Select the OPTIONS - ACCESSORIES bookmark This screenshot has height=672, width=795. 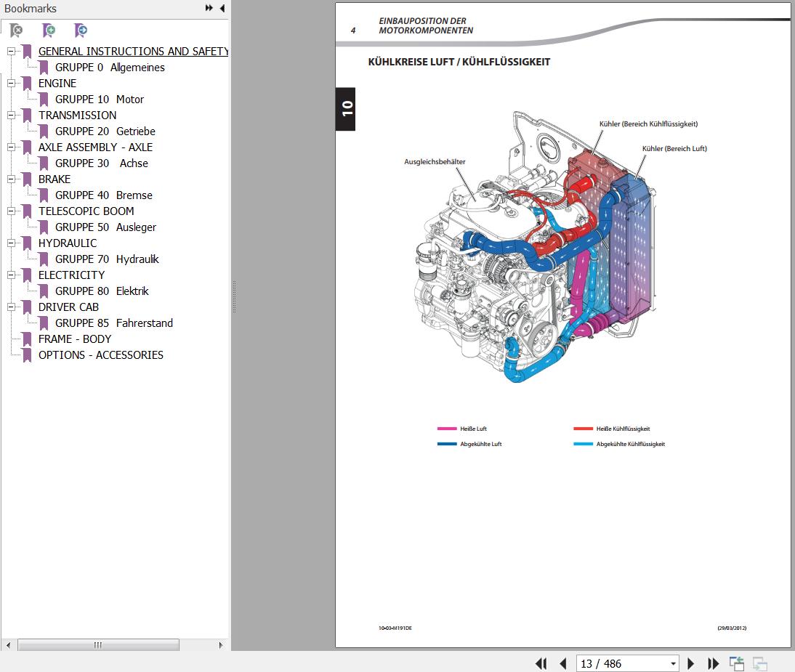click(x=100, y=355)
